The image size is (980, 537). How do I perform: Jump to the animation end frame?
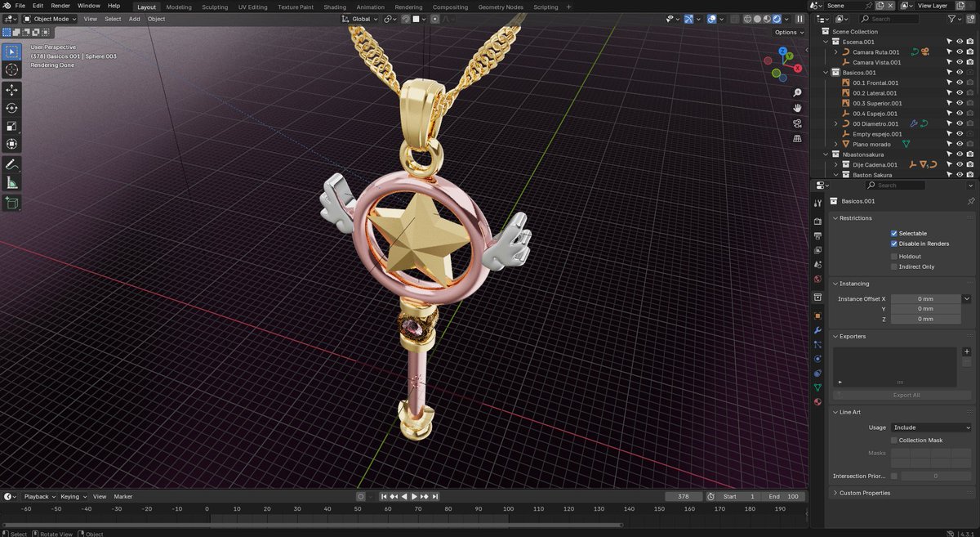coord(435,496)
